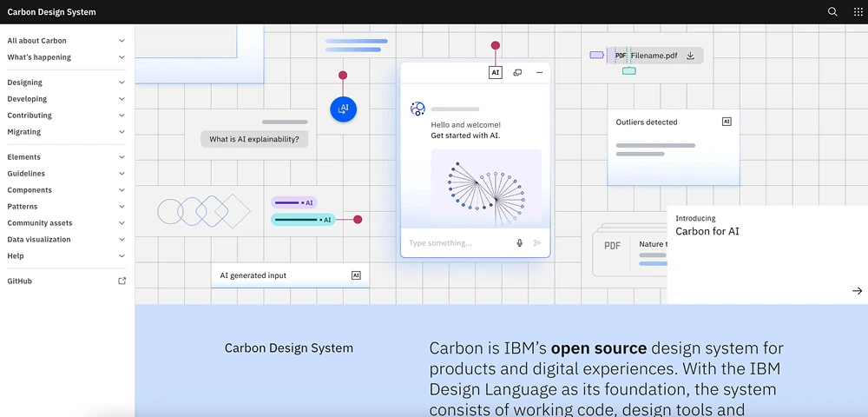868x417 pixels.
Task: Click the AI label on Outliers detected card
Action: click(727, 122)
